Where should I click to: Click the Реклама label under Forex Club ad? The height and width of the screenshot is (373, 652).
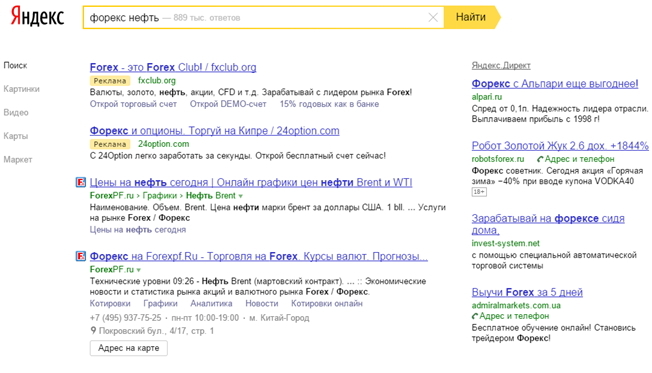pyautogui.click(x=110, y=81)
